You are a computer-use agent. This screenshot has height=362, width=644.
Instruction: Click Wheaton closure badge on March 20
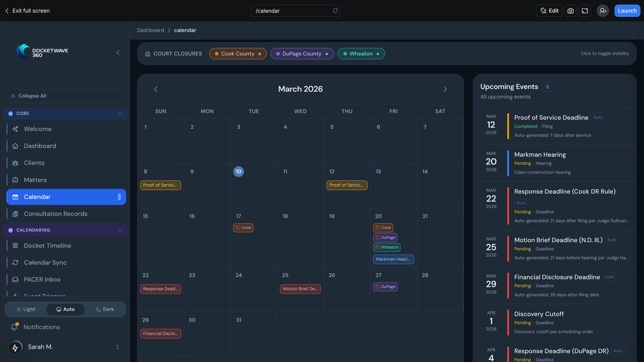387,247
